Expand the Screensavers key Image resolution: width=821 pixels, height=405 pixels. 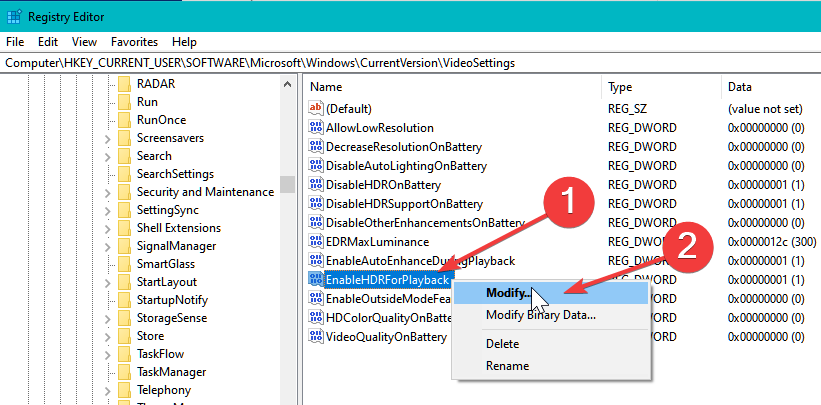coord(108,138)
